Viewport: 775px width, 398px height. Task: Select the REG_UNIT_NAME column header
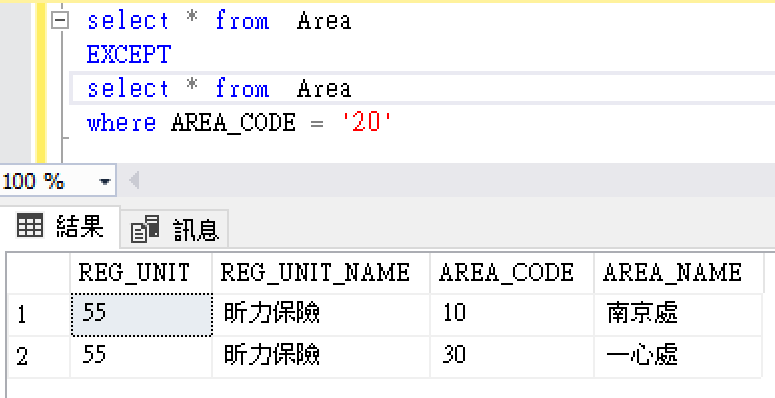321,272
